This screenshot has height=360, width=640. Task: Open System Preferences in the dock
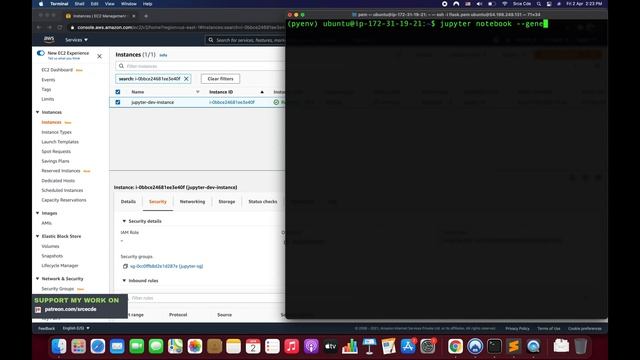click(x=428, y=347)
